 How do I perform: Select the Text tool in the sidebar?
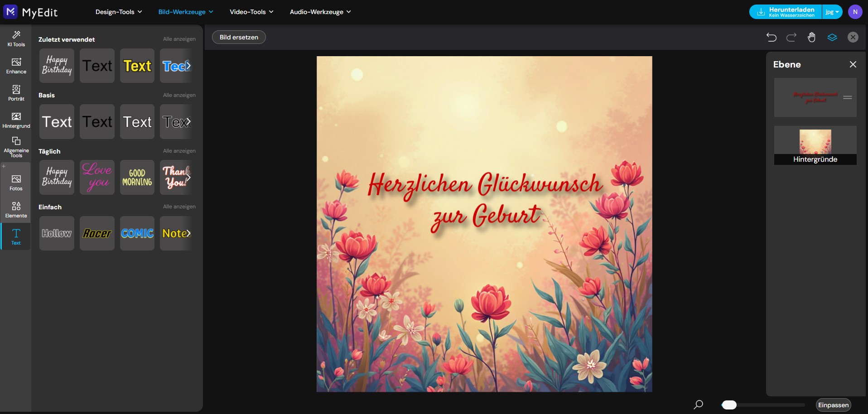(16, 236)
